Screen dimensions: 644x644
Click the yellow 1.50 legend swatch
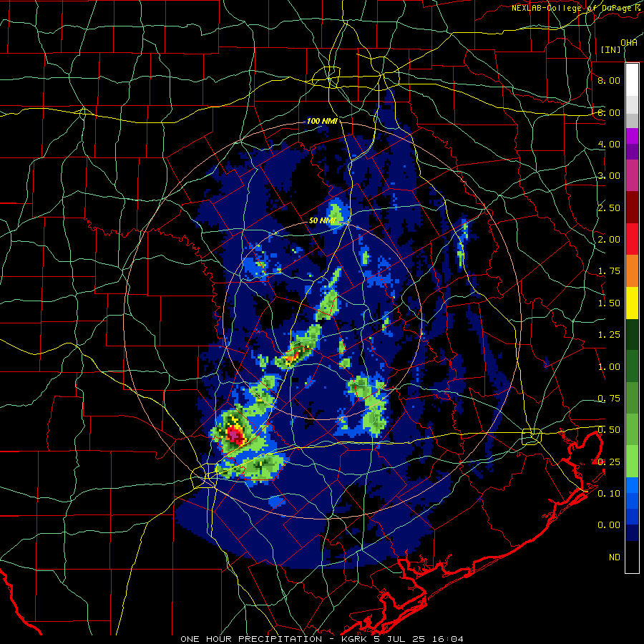point(632,303)
